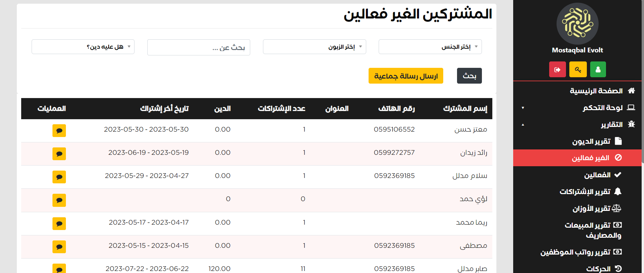The image size is (644, 273).
Task: Open تقرير الديون debts report
Action: pos(591,141)
